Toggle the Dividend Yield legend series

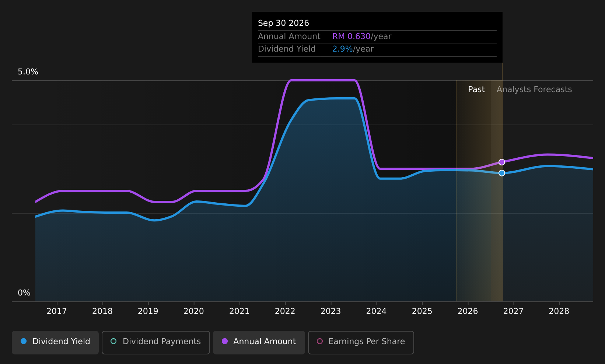click(55, 342)
